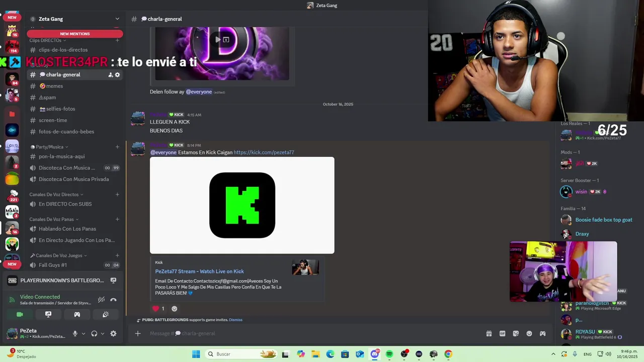Viewport: 644px width, 362px height.
Task: Open Spotify from the taskbar
Action: pyautogui.click(x=389, y=354)
